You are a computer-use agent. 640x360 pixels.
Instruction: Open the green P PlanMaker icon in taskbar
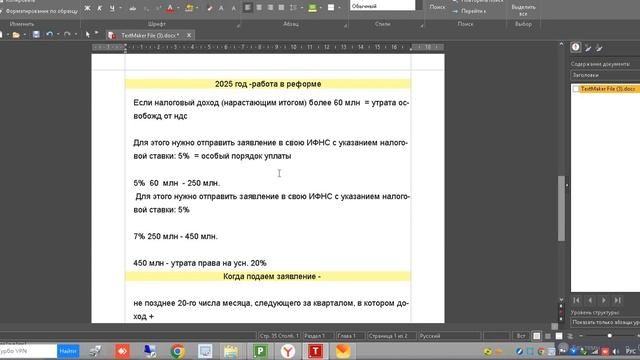tap(260, 351)
